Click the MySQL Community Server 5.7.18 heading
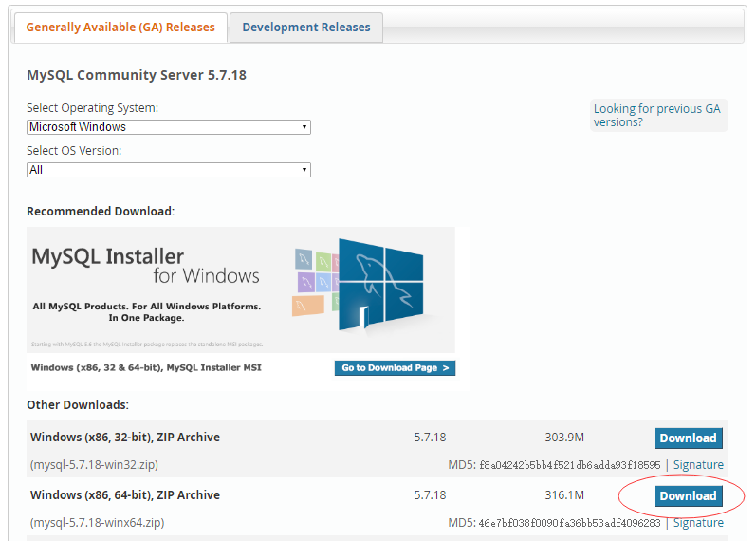The width and height of the screenshot is (756, 541). [x=137, y=75]
